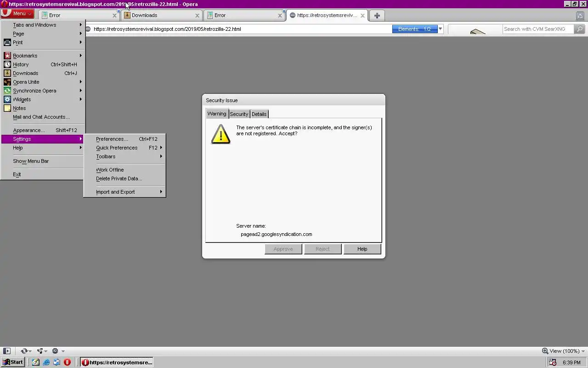Image resolution: width=588 pixels, height=368 pixels.
Task: Close the retrosystemsrevival tab
Action: pyautogui.click(x=362, y=15)
